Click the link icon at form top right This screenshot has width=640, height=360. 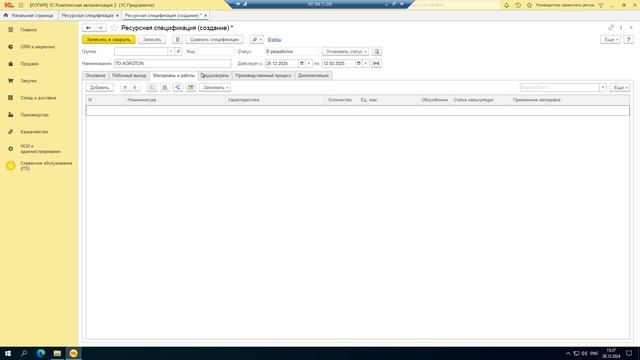[611, 28]
